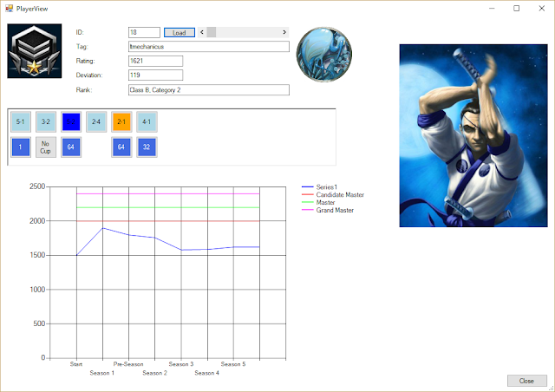
Task: Click the Pre-Season axis label
Action: pyautogui.click(x=128, y=364)
